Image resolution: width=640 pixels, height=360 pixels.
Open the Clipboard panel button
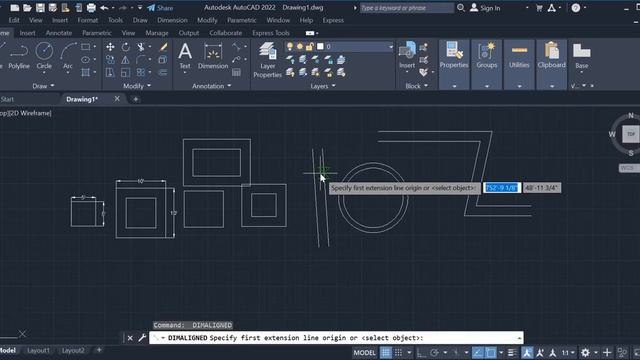(551, 55)
